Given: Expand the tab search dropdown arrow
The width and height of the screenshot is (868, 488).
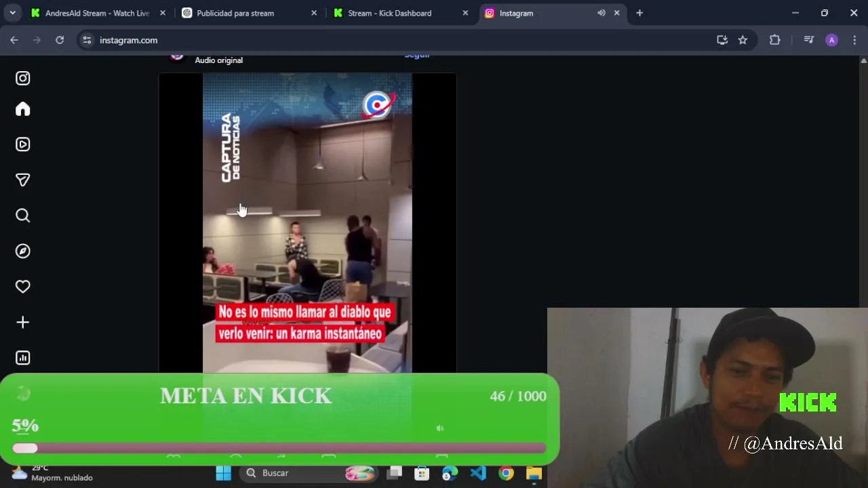Looking at the screenshot, I should [12, 13].
